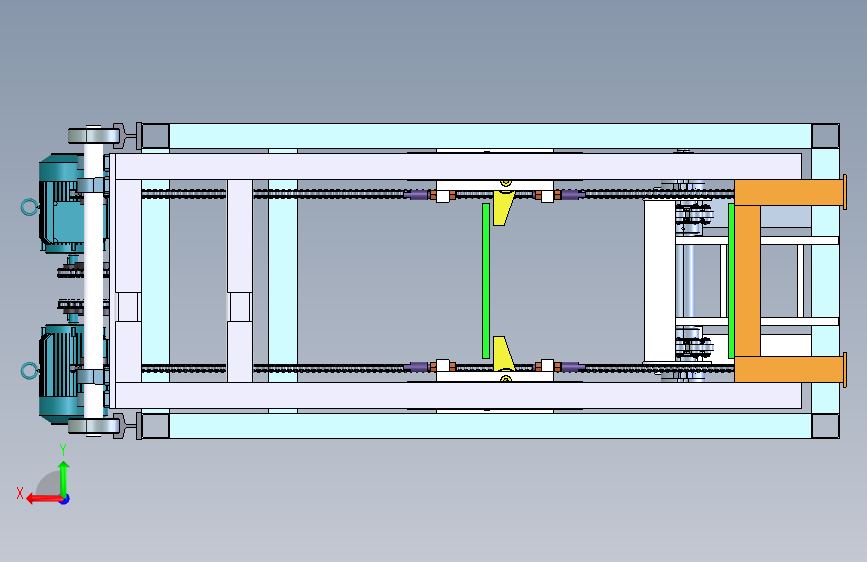Select the upper-left purple chain tensioner

[416, 195]
